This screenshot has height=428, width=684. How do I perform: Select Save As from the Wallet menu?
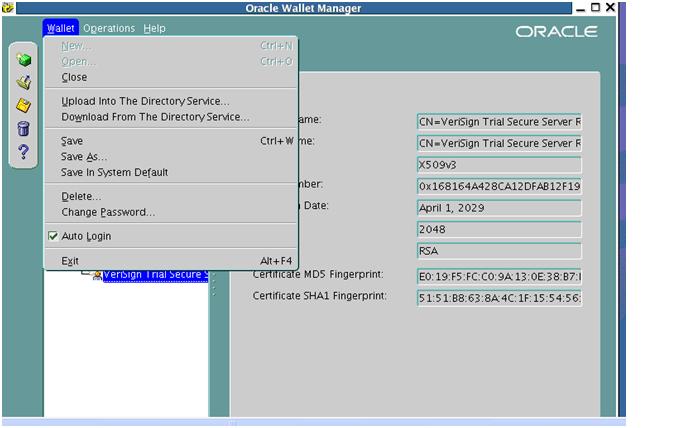84,157
